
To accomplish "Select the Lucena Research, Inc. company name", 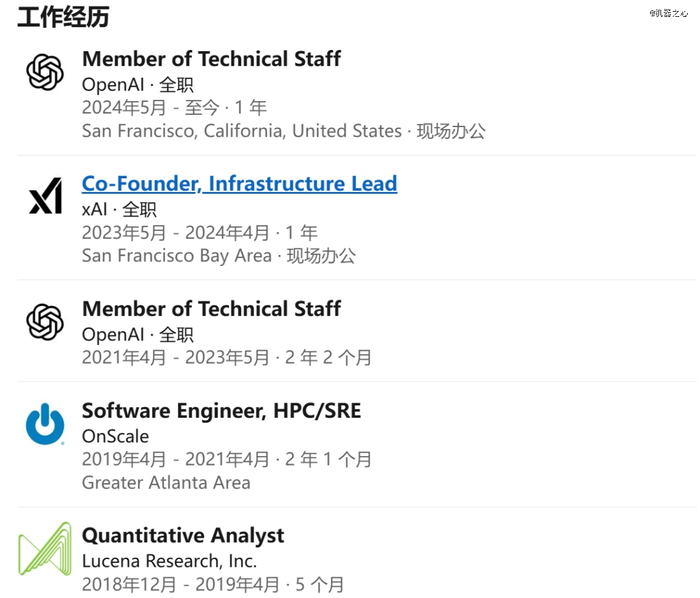I will [x=169, y=562].
